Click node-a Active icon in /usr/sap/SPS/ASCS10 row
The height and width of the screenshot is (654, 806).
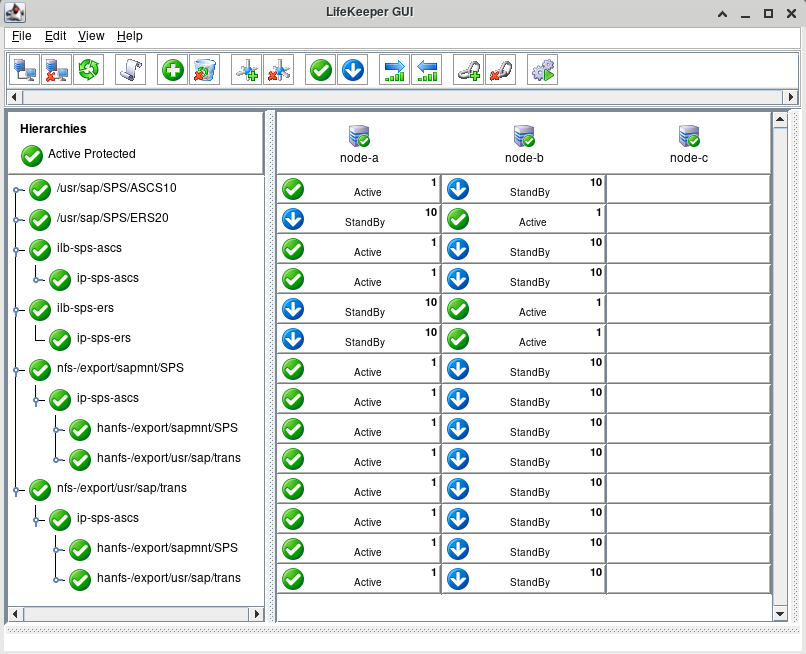coord(293,189)
